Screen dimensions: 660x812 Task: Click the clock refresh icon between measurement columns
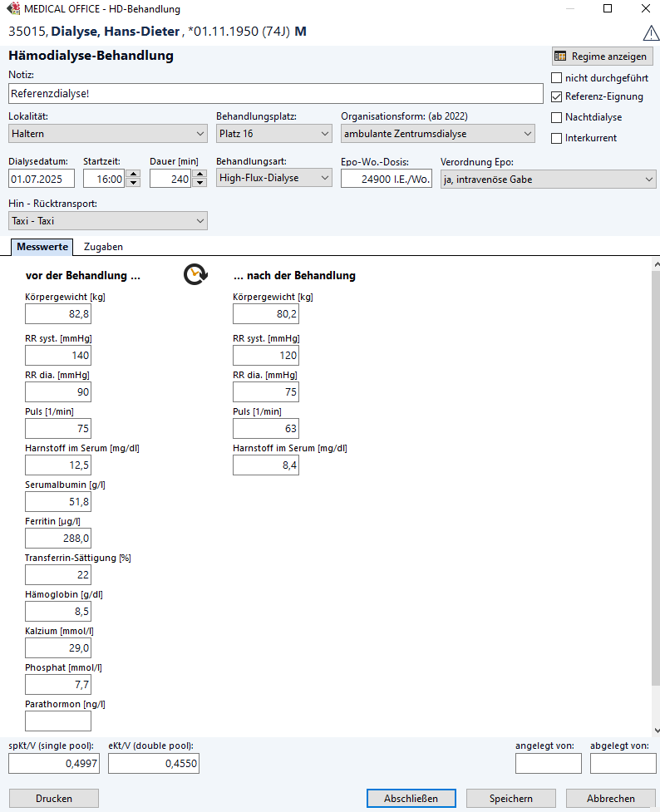point(195,275)
